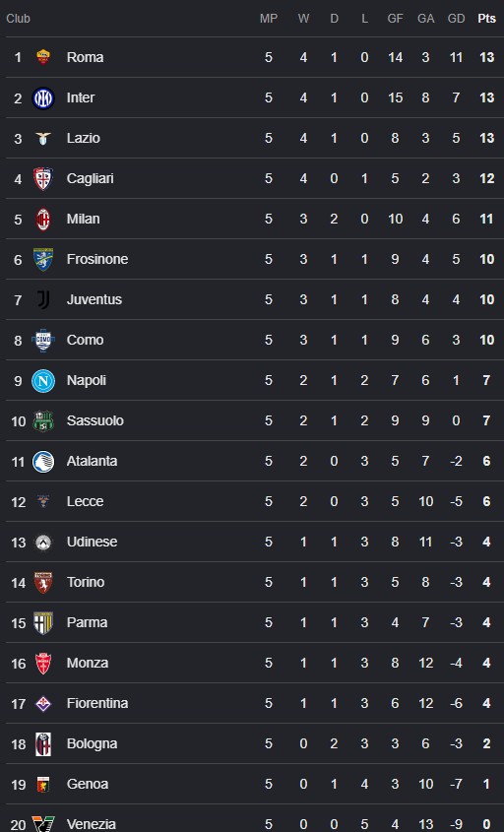Open the Lazio team link
This screenshot has height=832, width=504.
[x=84, y=138]
